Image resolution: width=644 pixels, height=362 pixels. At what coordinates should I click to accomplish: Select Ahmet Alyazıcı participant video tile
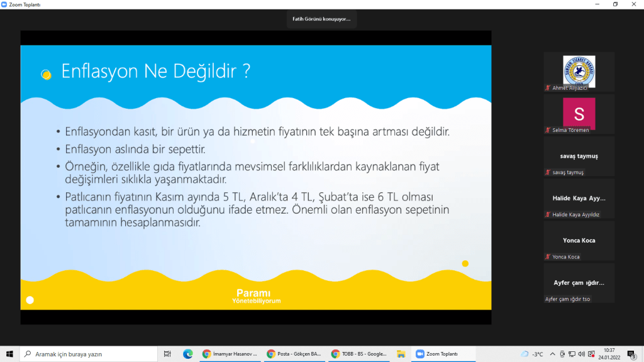579,72
